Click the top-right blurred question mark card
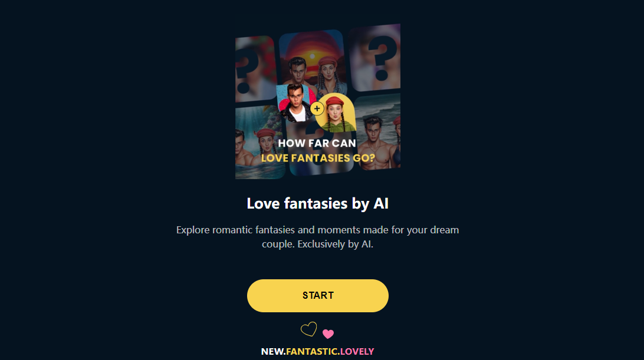The image size is (644, 360). coord(376,58)
